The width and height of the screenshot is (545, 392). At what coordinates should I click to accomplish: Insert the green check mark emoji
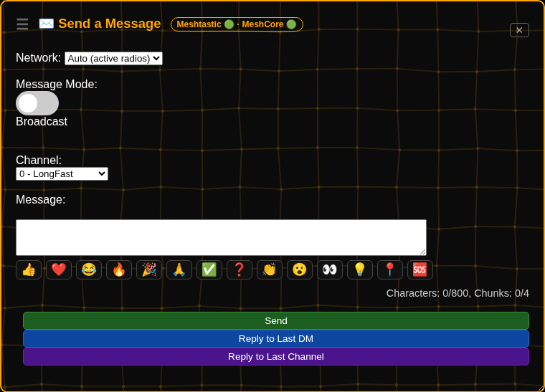point(209,269)
